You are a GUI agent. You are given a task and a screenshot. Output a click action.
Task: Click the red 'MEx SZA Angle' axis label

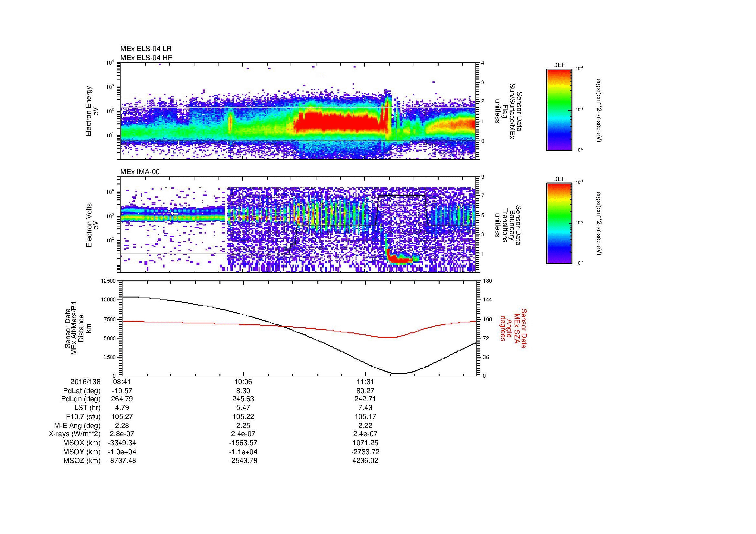[x=513, y=328]
